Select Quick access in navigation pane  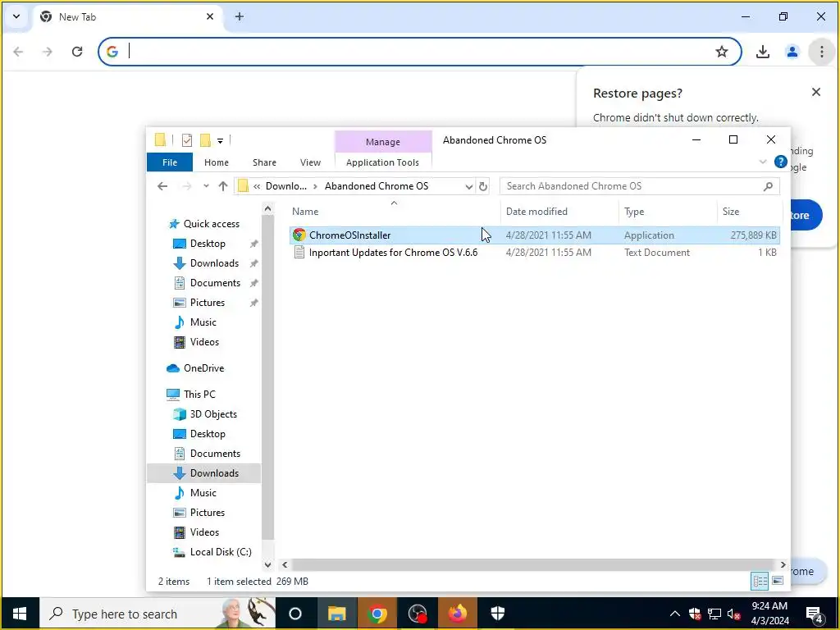(211, 224)
